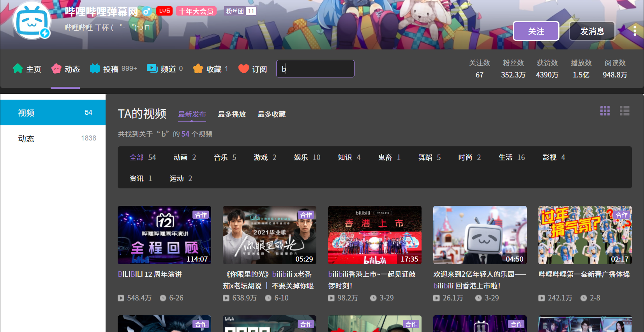Filter by 动画 2 category

[x=185, y=157]
